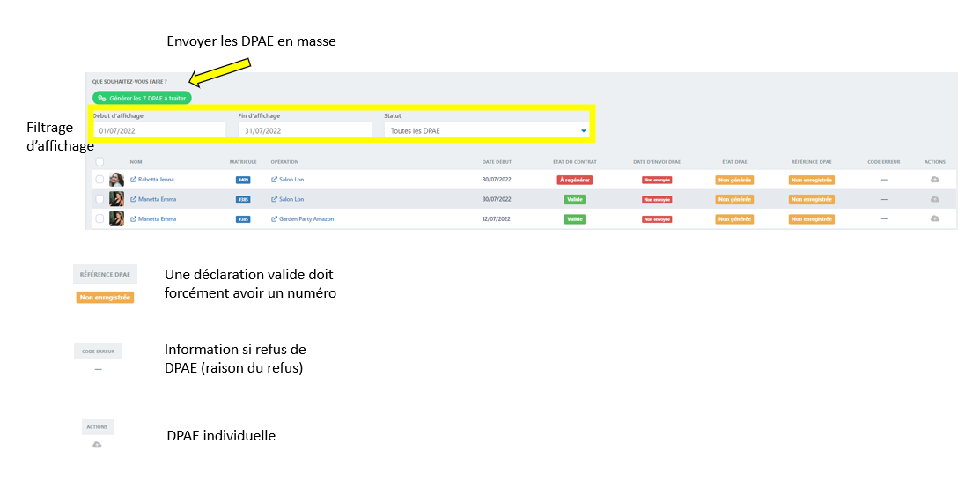
Task: Check the box for Rabotta Jenna row
Action: tap(99, 180)
